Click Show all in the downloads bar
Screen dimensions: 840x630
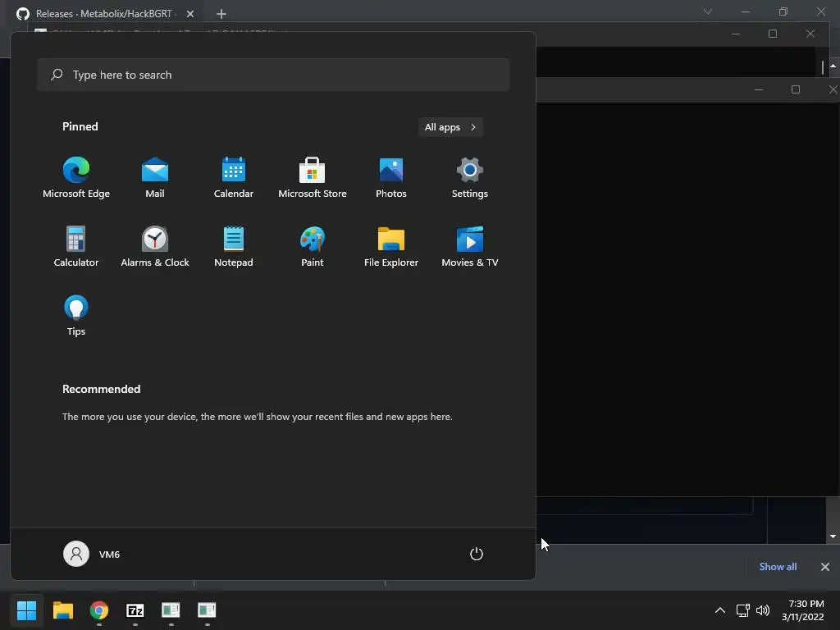(778, 567)
